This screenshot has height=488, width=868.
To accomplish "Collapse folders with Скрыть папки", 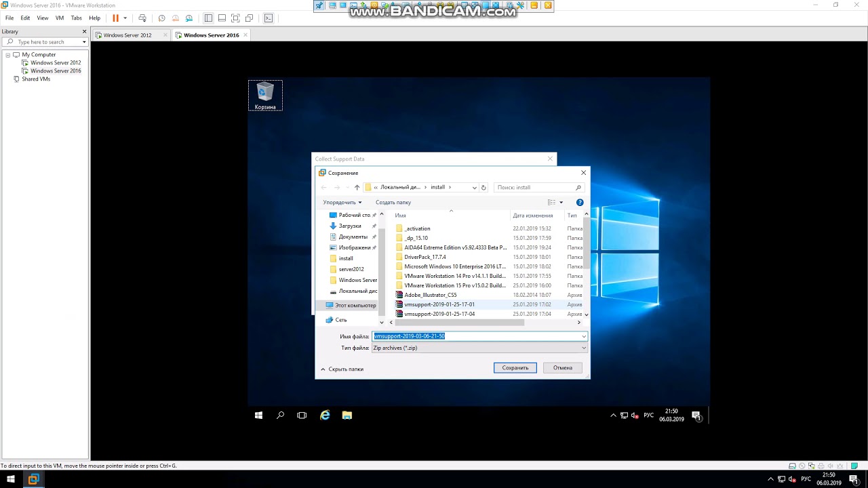I will pyautogui.click(x=342, y=369).
